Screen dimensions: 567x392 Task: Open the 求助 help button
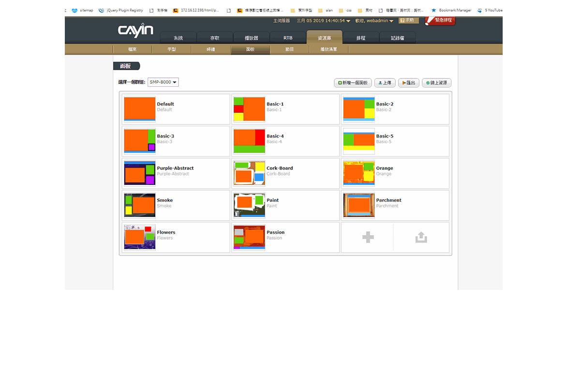408,21
